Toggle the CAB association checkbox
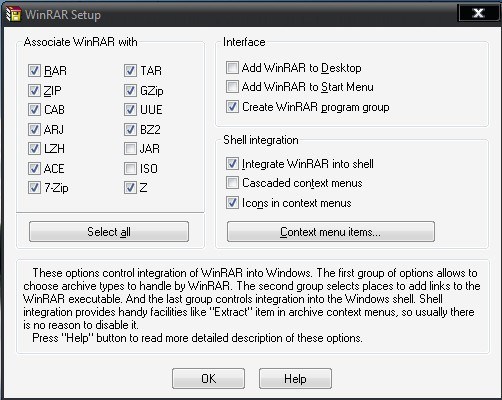The width and height of the screenshot is (502, 400). point(34,110)
